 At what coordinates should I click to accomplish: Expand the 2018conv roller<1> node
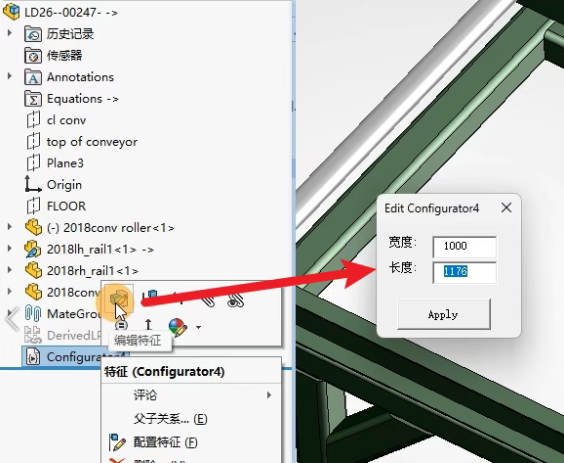coord(10,227)
